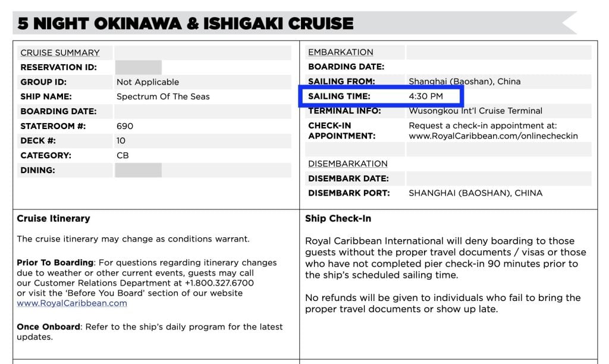This screenshot has height=364, width=609.
Task: Click the stateroom number 690
Action: point(125,126)
